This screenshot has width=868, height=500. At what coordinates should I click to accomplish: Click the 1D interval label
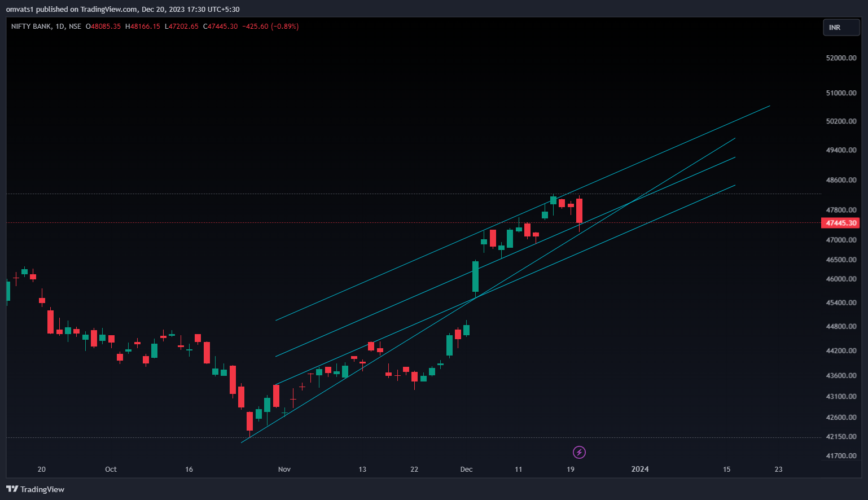click(x=60, y=27)
